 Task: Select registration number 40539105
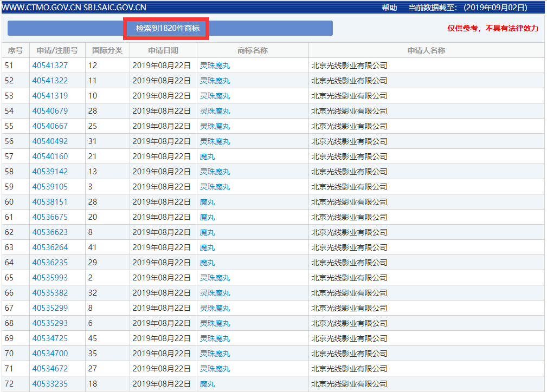coord(50,187)
